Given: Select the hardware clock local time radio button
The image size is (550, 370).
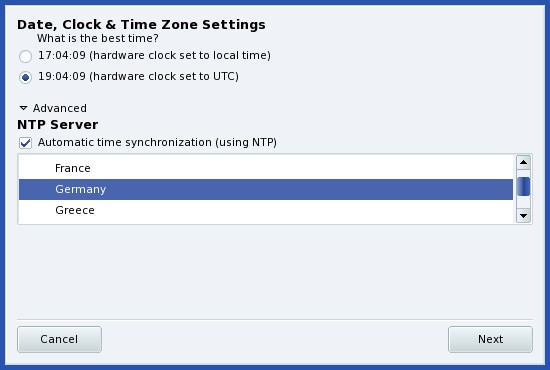Looking at the screenshot, I should coord(25,56).
